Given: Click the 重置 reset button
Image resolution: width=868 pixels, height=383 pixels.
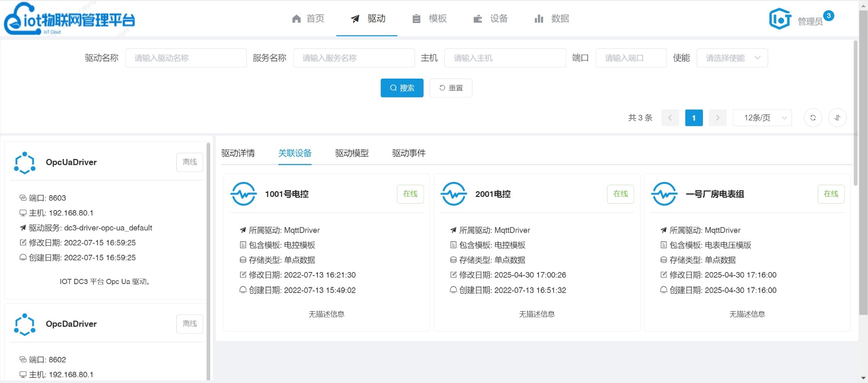Looking at the screenshot, I should coord(451,88).
